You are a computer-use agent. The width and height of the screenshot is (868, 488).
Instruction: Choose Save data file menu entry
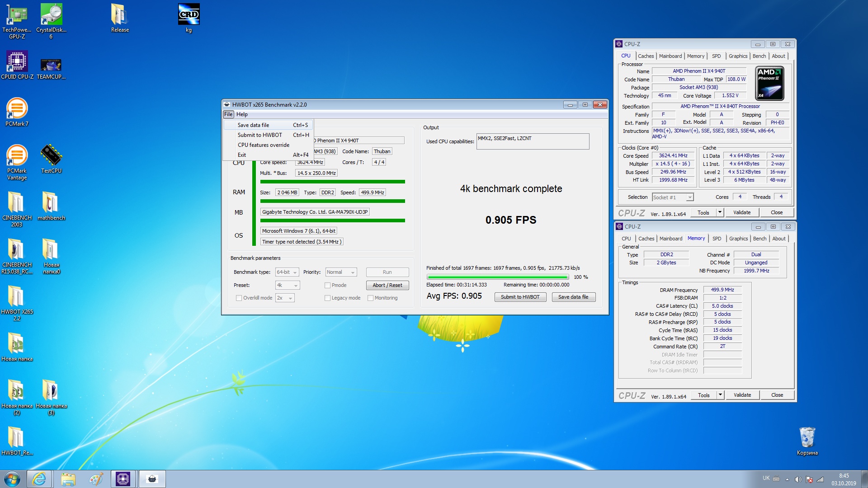point(269,125)
